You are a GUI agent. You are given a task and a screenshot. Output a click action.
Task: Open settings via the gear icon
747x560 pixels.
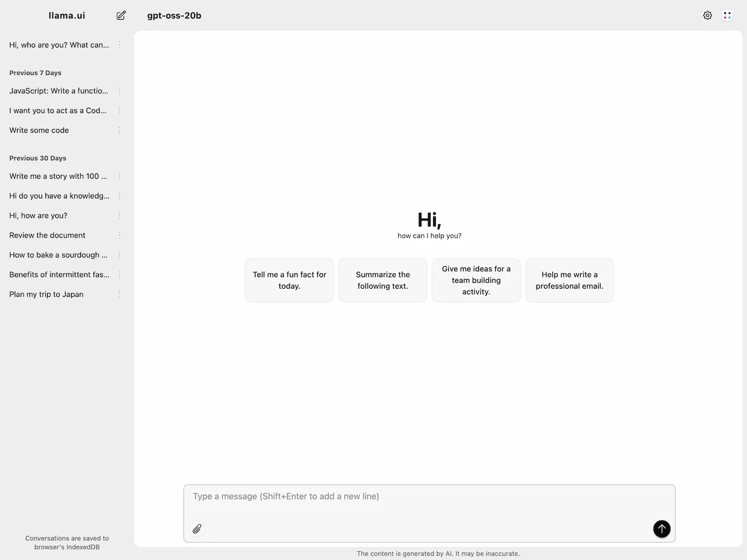click(x=708, y=15)
